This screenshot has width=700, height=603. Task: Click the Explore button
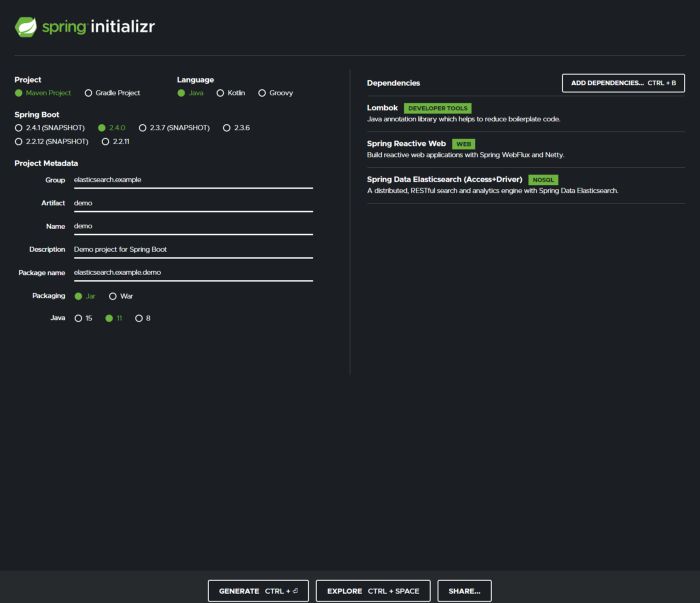pyautogui.click(x=374, y=591)
